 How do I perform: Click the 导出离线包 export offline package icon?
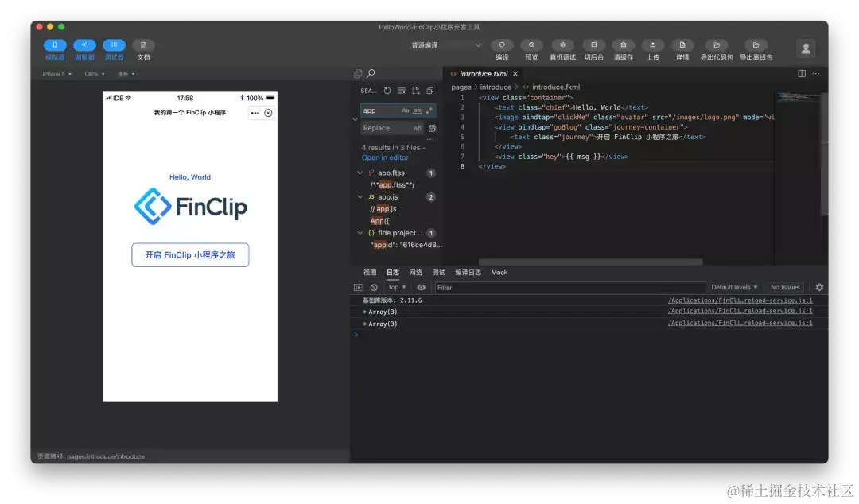coord(756,45)
